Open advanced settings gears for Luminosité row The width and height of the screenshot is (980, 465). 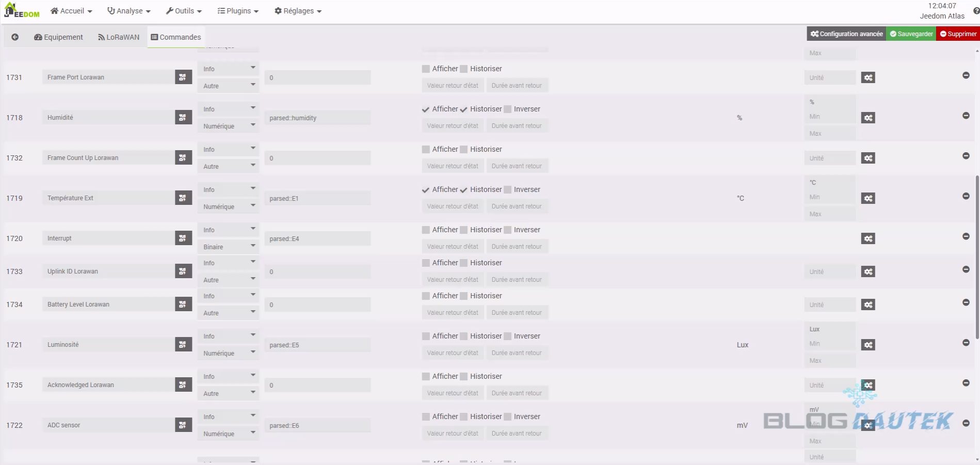tap(868, 345)
